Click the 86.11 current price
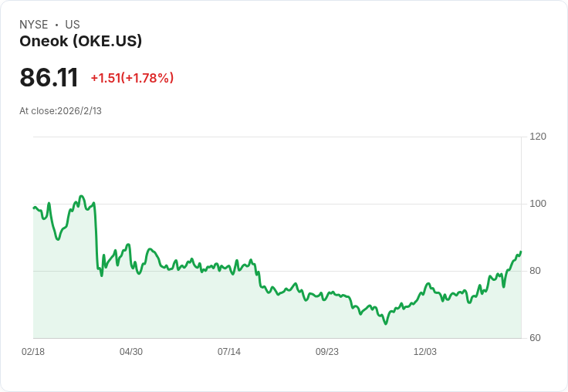The image size is (568, 392). point(49,78)
